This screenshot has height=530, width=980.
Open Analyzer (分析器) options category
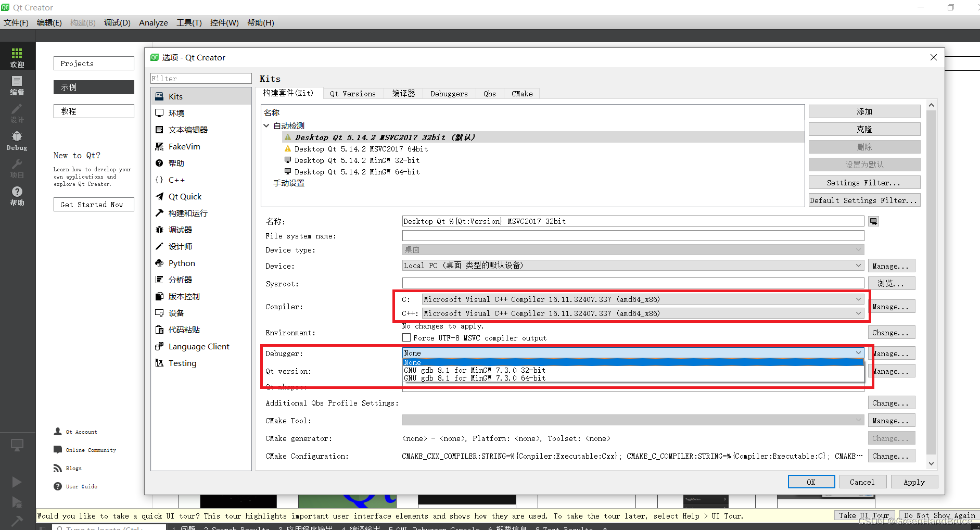coord(201,280)
